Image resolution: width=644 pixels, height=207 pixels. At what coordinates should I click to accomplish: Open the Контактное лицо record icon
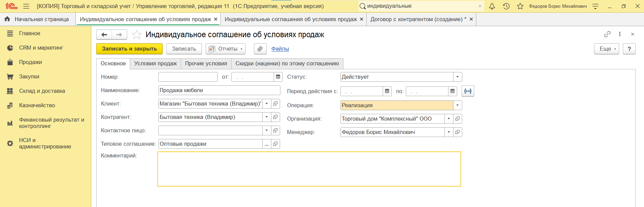pos(275,130)
